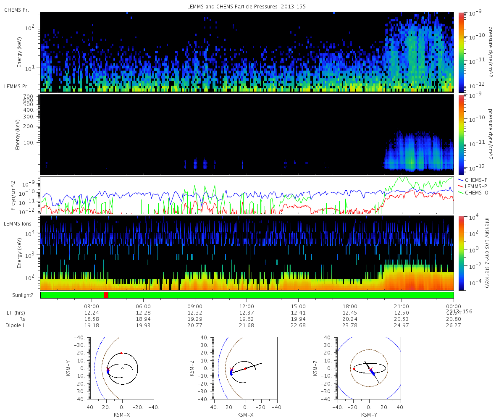Click the KSM-X versus KSM-Y orbit plot

point(122,368)
